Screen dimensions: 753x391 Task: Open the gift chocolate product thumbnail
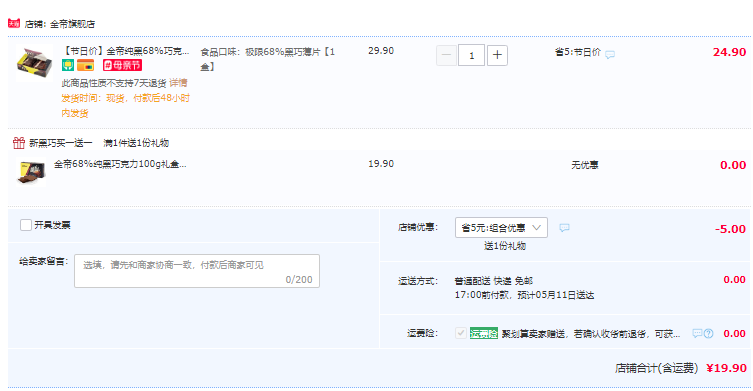tap(31, 171)
